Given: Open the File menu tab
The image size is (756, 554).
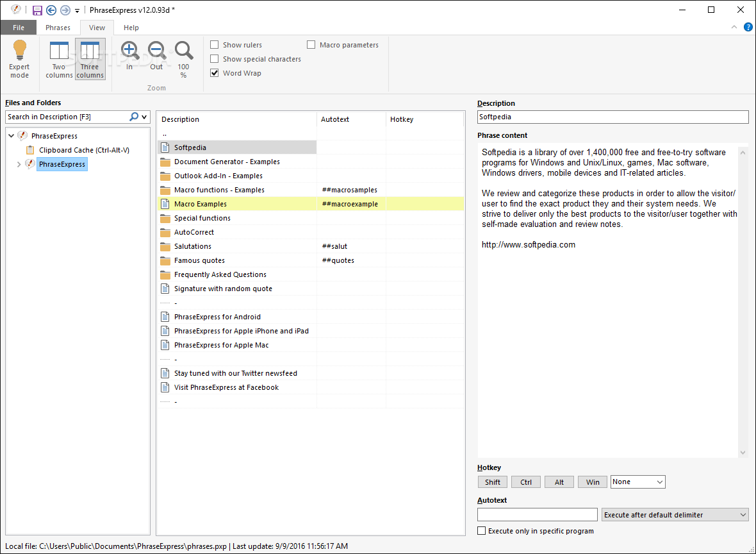Looking at the screenshot, I should pyautogui.click(x=19, y=28).
